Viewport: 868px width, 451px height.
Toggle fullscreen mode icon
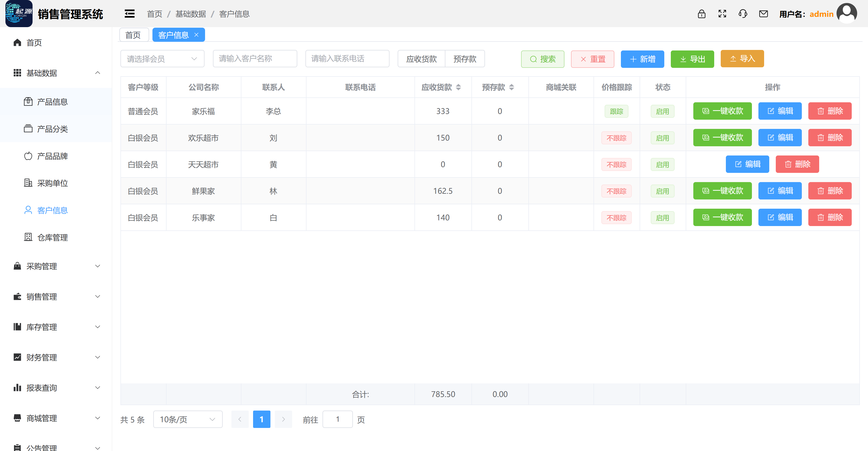pyautogui.click(x=722, y=14)
